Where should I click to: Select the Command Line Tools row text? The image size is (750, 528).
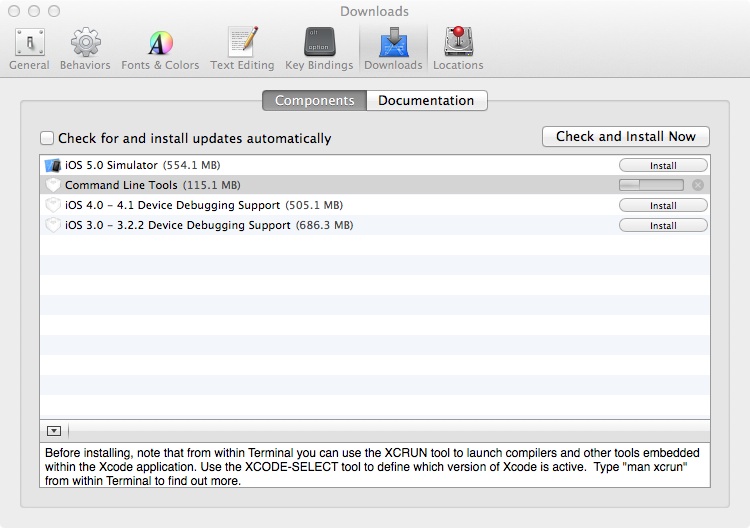121,185
